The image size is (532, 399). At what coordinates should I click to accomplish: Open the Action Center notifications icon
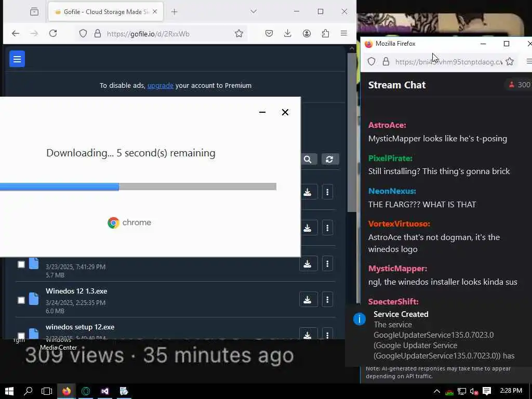(x=487, y=391)
